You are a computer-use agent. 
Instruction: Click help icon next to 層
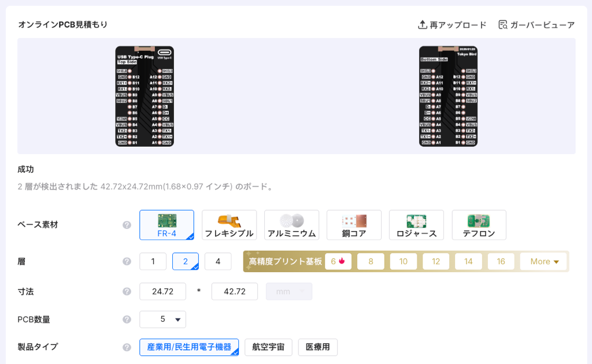point(127,261)
